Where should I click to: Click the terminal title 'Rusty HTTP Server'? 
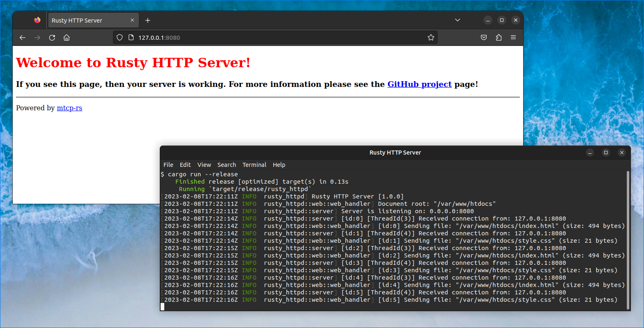395,153
